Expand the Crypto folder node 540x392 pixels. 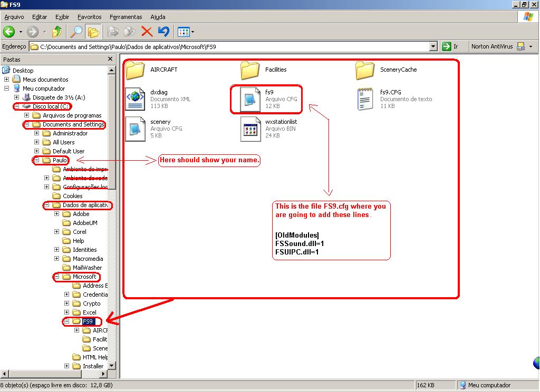point(67,303)
